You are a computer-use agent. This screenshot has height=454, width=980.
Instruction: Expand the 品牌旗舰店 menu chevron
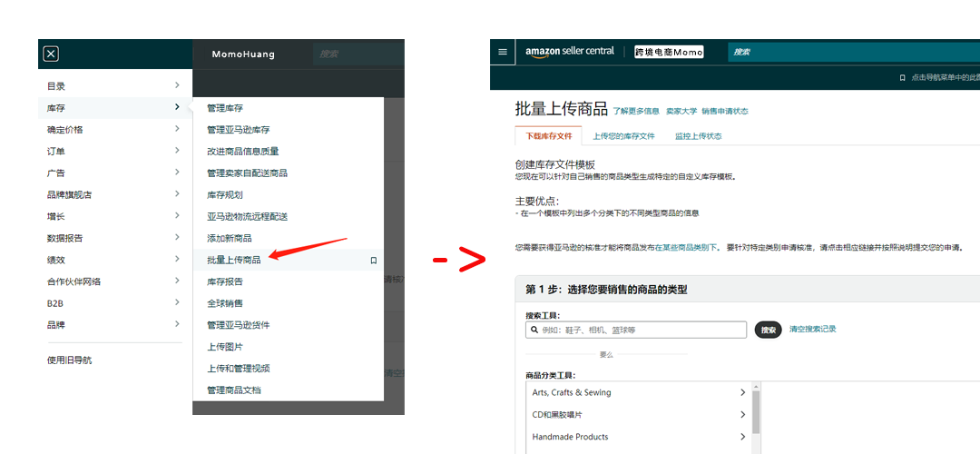point(177,193)
